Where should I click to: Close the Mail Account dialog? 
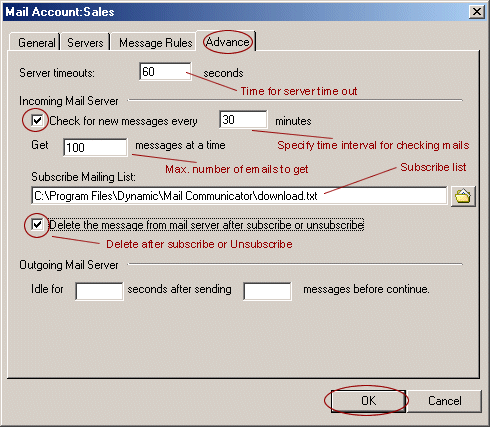(476, 12)
